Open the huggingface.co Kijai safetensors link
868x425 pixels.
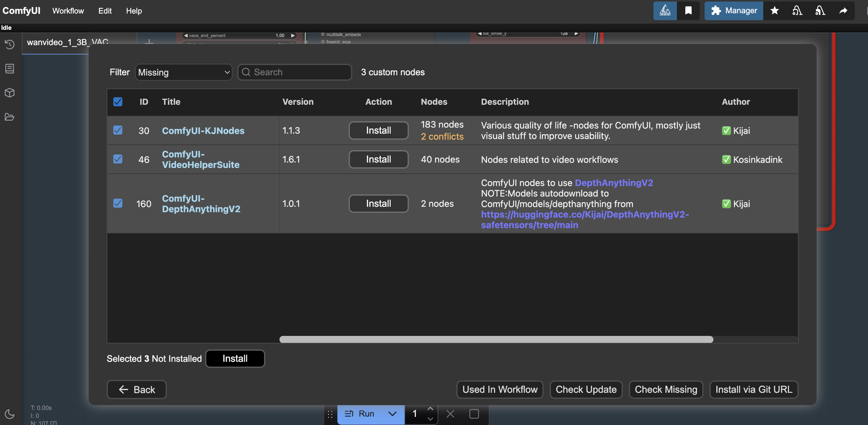585,219
